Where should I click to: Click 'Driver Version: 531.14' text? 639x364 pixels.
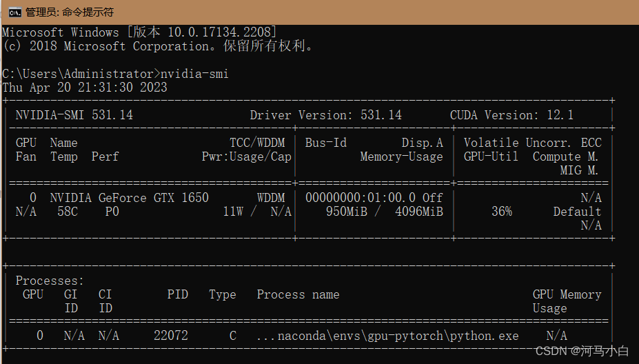click(325, 115)
